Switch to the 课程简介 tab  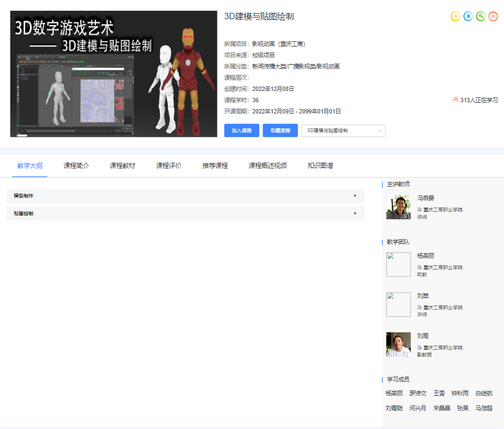pyautogui.click(x=76, y=166)
